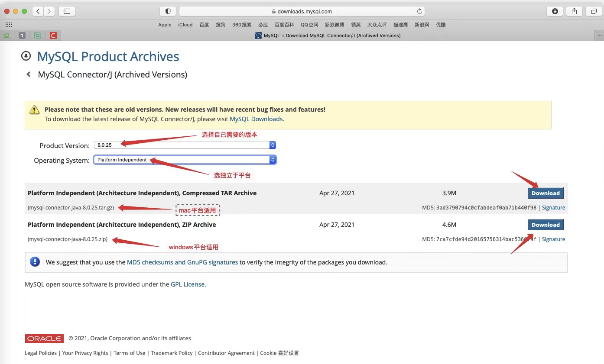The width and height of the screenshot is (604, 364).
Task: Switch to the red C pinned tab
Action: 53,35
